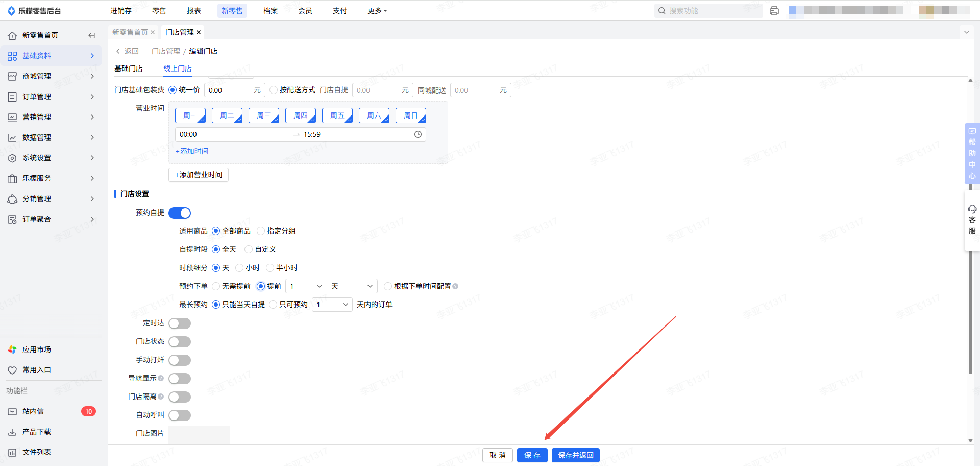Expand the 订单管理 submenu chevron
This screenshot has height=466, width=980.
92,97
